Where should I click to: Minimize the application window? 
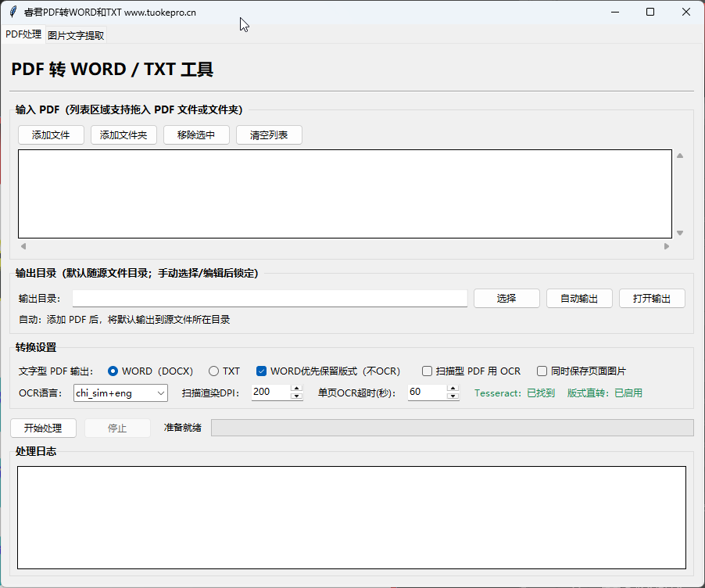[x=615, y=13]
